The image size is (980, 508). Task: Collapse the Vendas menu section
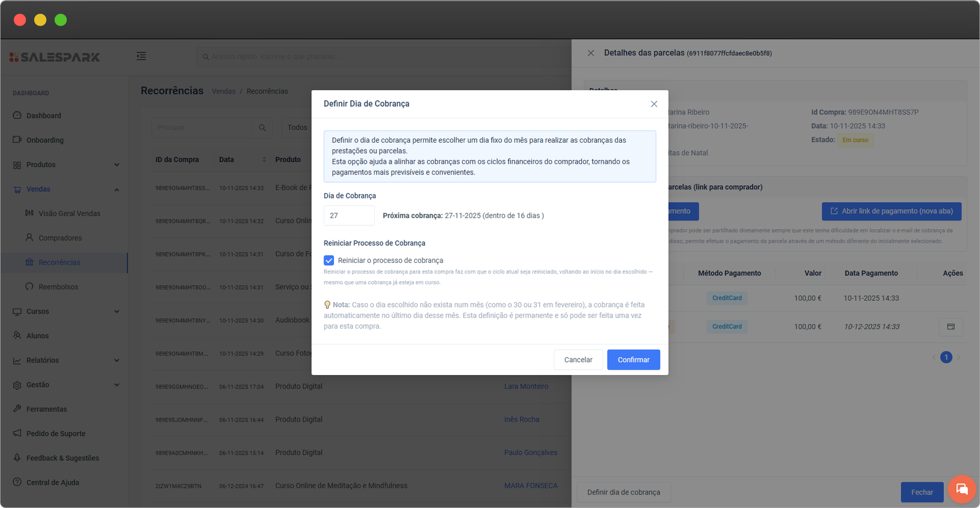point(116,189)
